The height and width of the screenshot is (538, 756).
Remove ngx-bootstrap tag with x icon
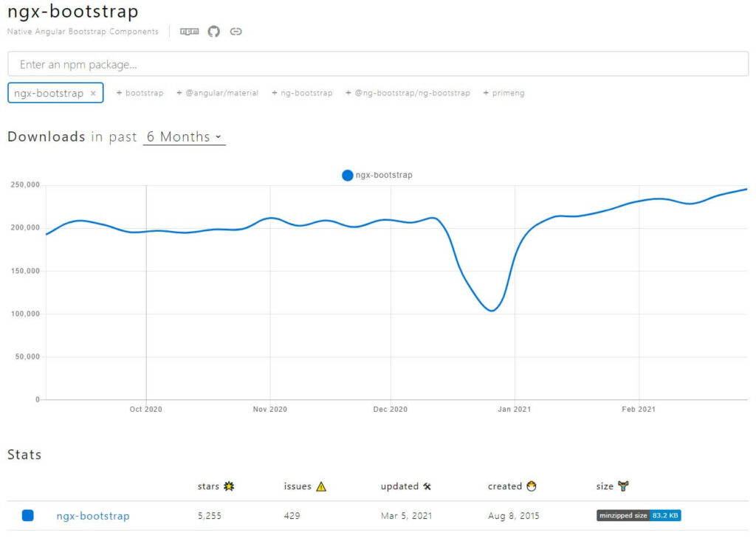(x=93, y=94)
